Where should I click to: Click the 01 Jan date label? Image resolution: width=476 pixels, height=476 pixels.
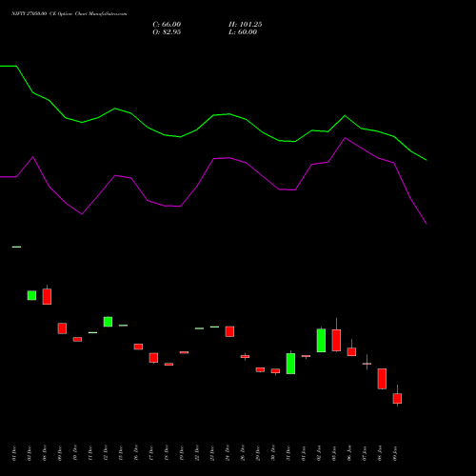tap(304, 453)
